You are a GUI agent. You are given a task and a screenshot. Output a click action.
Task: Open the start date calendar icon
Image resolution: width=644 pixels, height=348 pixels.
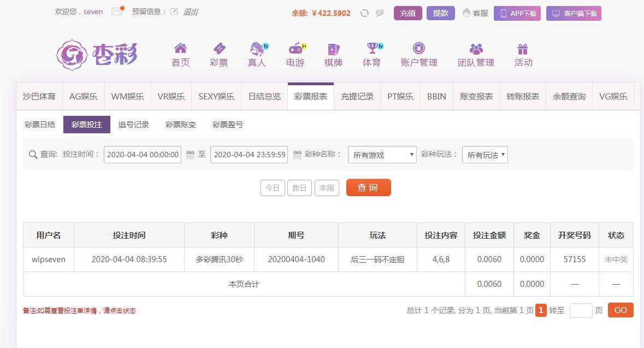tap(190, 155)
